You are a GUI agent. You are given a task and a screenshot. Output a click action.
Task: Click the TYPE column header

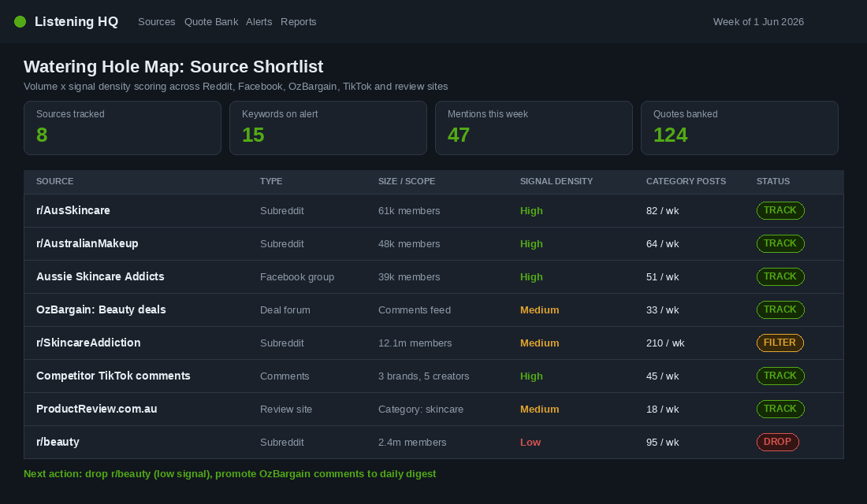pos(271,181)
